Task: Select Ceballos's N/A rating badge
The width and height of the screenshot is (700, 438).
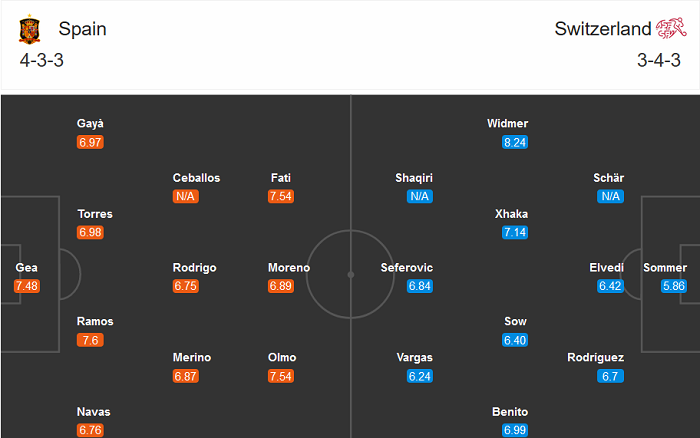Action: [x=185, y=196]
